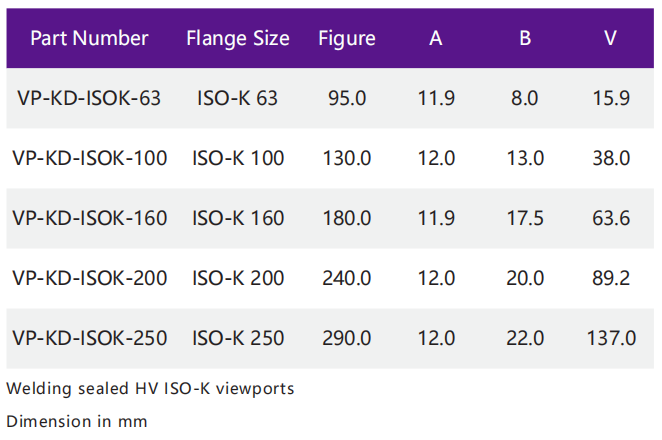Select the ISO-K 250 flange size cell
Image resolution: width=662 pixels, height=440 pixels.
[238, 338]
